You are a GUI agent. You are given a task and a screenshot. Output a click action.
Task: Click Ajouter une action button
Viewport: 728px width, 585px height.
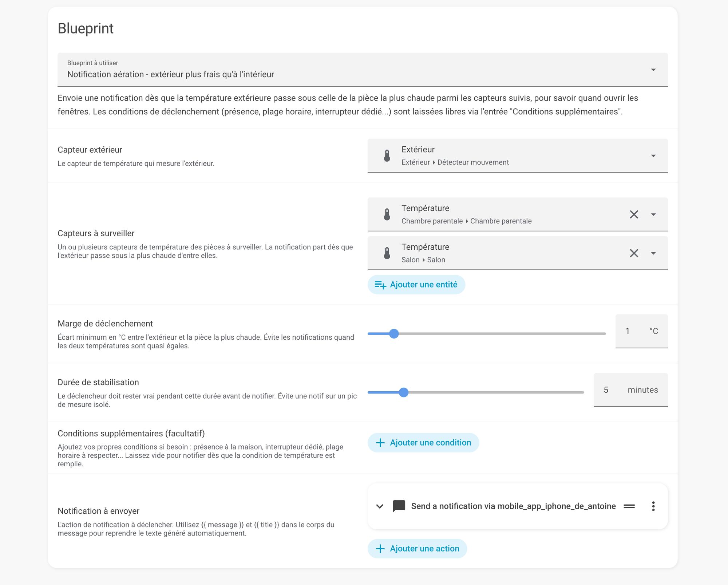417,549
